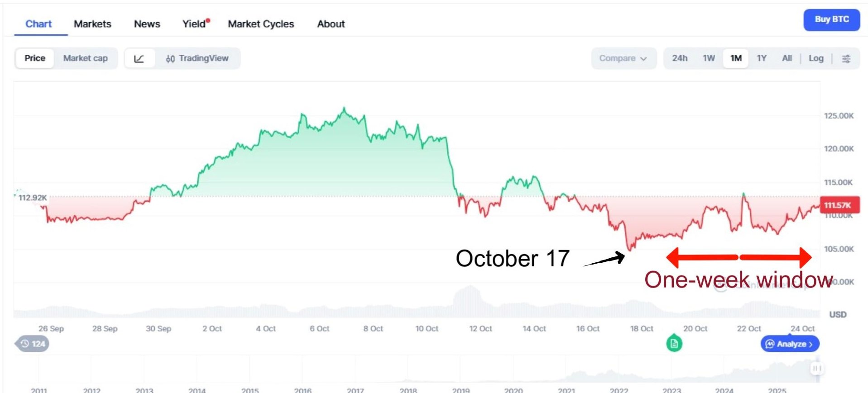Switch to the News tab
Viewport: 868px width, 393px height.
click(147, 24)
